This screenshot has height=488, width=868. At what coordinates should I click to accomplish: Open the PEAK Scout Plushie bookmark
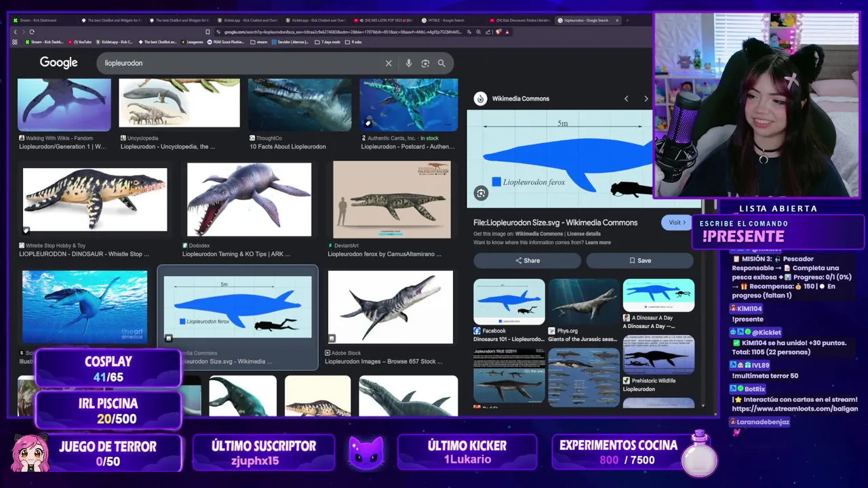227,42
